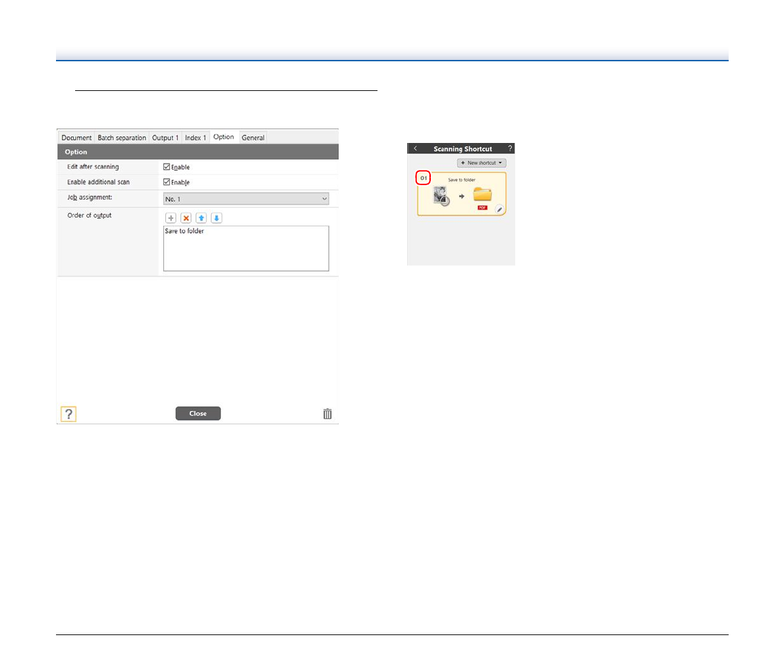Open the Batch separation tab

(x=122, y=138)
